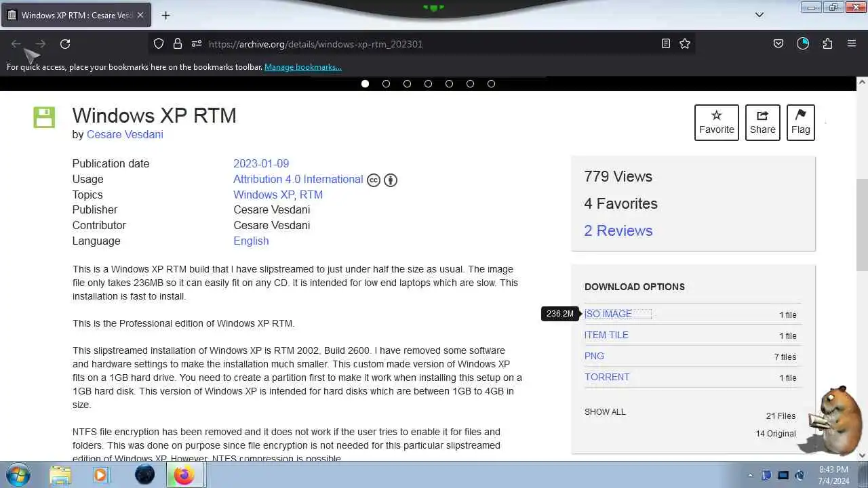Open the Firefox hamburger menu
868x488 pixels.
click(852, 44)
